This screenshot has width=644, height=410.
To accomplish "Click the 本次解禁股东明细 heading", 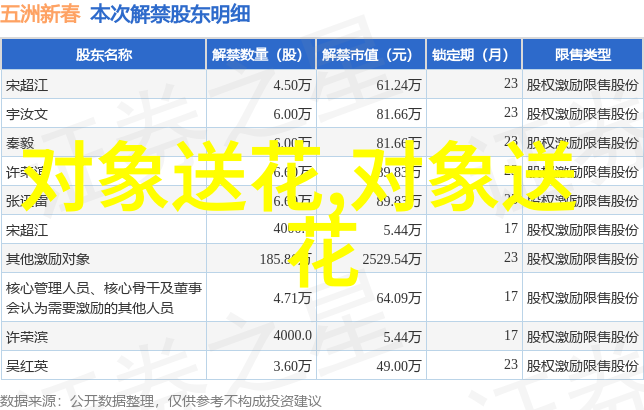I will 170,14.
